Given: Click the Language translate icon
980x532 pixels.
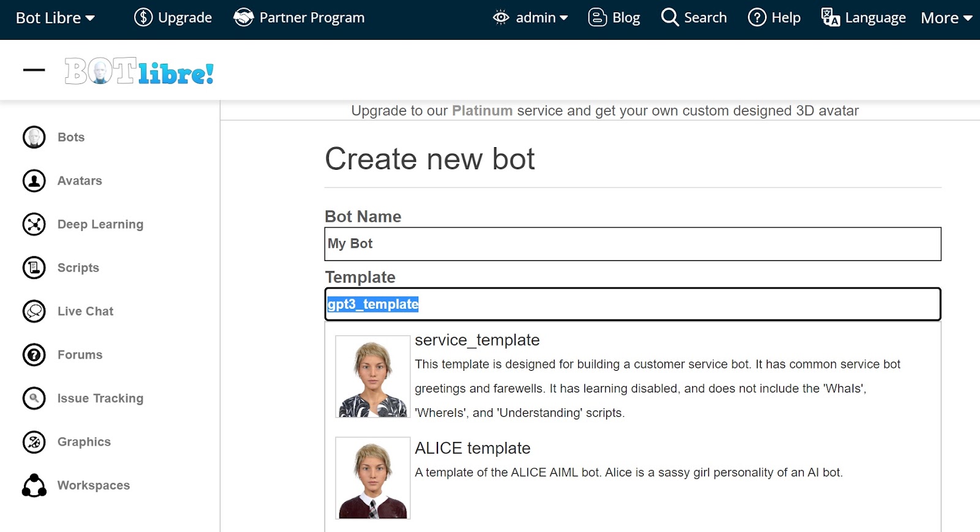Looking at the screenshot, I should [x=831, y=17].
